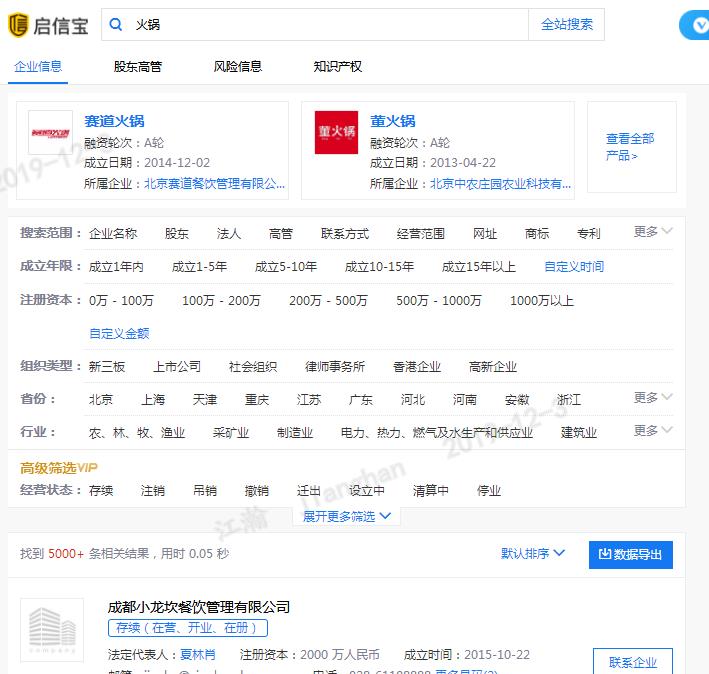
Task: Click the blue round icon at top right
Action: 695,25
